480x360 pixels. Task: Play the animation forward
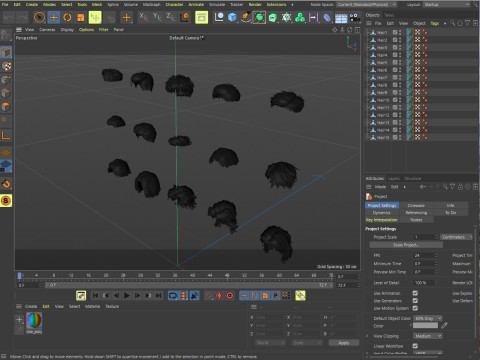[x=127, y=296]
